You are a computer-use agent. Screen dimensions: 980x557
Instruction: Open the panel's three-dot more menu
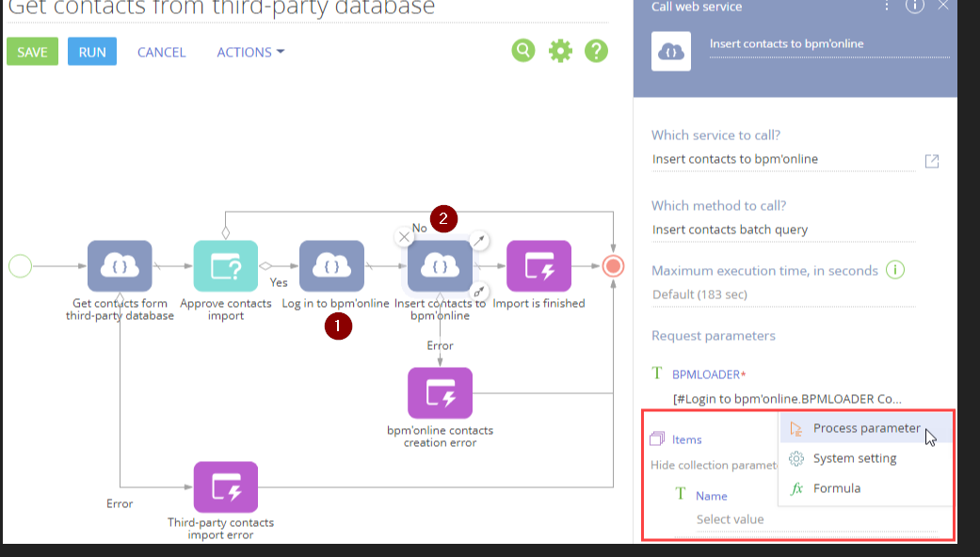[x=886, y=7]
